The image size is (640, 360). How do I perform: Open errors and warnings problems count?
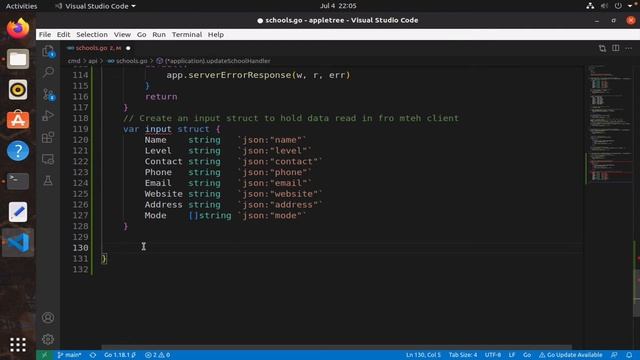click(158, 355)
